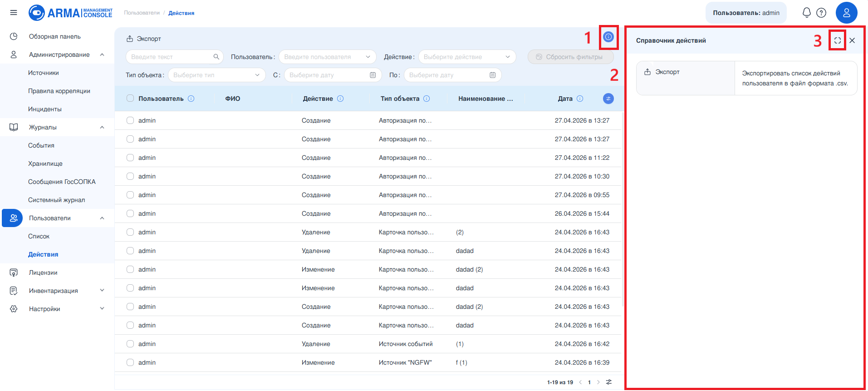This screenshot has height=391, width=868.
Task: Sort by Дата column header
Action: [565, 99]
